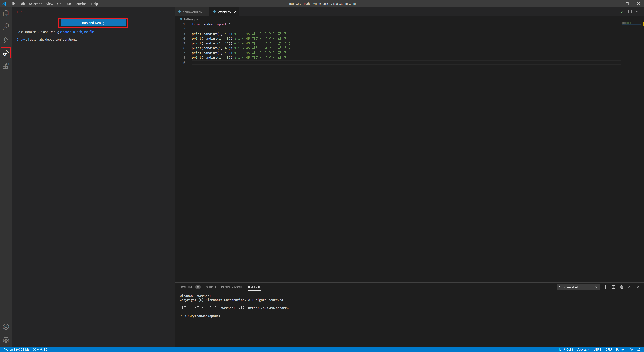This screenshot has height=352, width=644.
Task: Open the Source Control view icon
Action: click(6, 39)
